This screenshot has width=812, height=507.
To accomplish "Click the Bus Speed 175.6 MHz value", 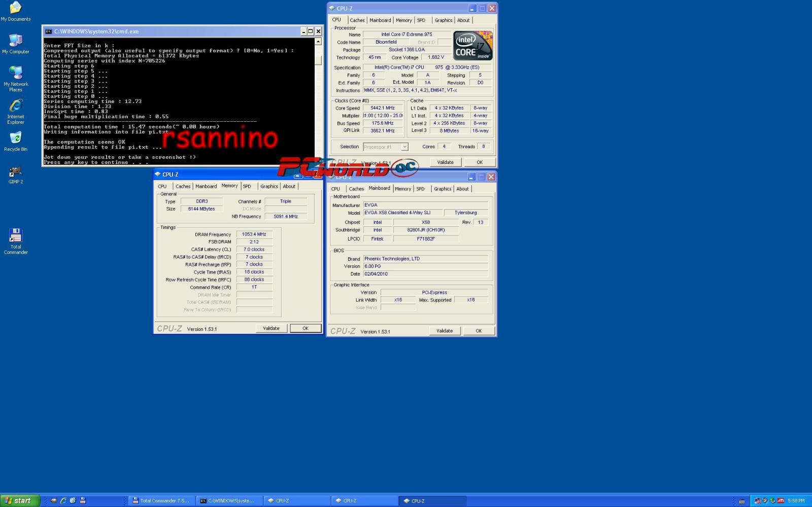I will click(x=383, y=123).
